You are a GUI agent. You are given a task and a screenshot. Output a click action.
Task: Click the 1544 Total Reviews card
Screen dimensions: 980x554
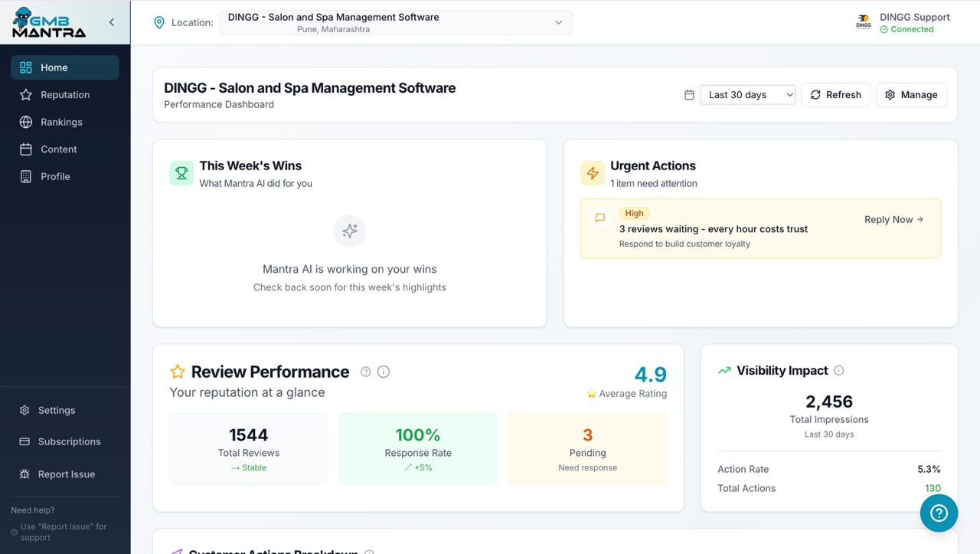coord(249,449)
